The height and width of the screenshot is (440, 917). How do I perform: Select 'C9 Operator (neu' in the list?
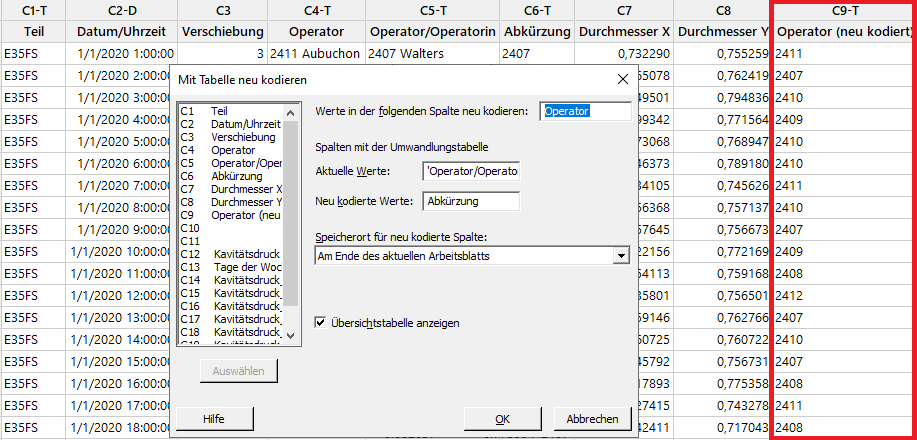(231, 215)
